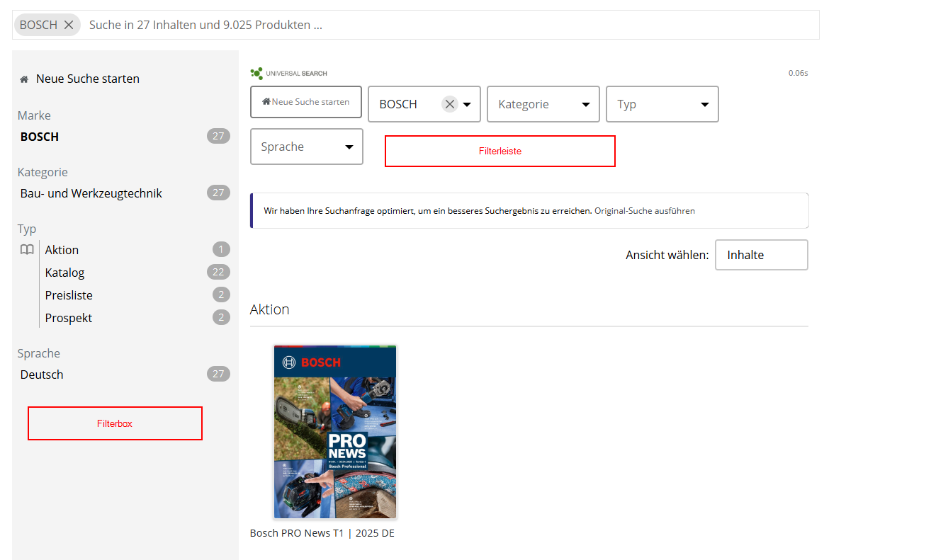Select Deutsch language filter

point(42,375)
